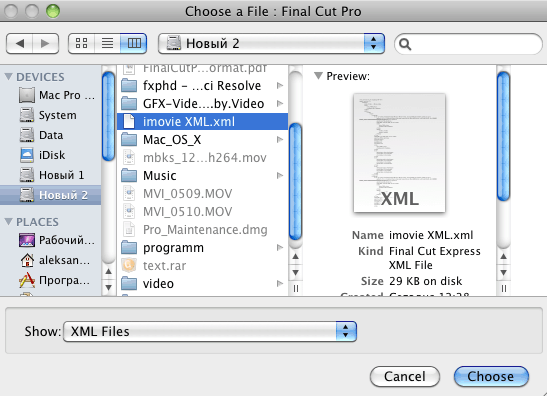
Task: Click sidebar scroll down arrow
Action: (x=108, y=287)
